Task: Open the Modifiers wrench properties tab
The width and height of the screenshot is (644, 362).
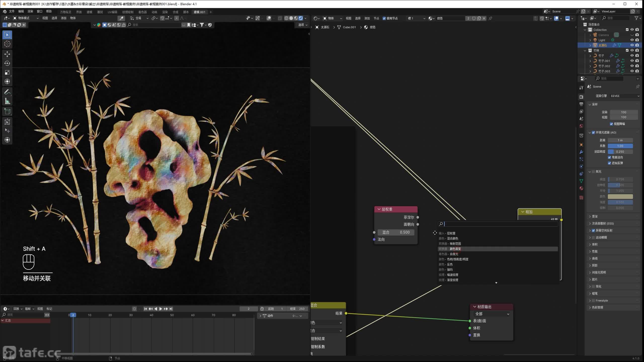Action: click(x=581, y=152)
